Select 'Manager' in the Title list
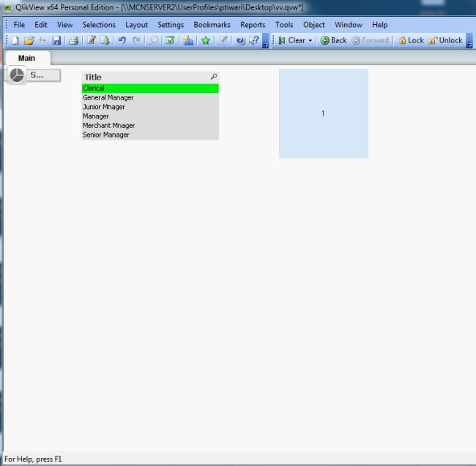The height and width of the screenshot is (466, 476). pos(150,116)
